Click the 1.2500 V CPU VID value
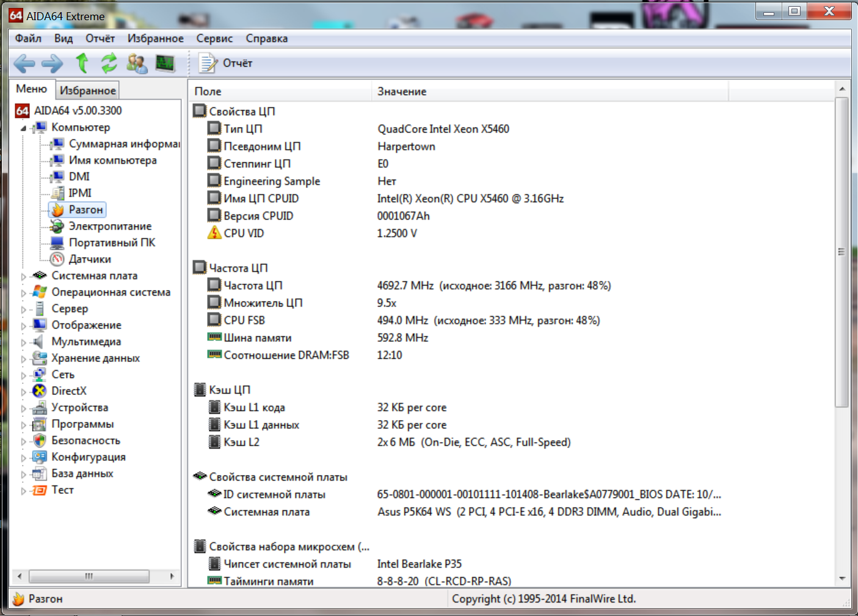 coord(397,233)
